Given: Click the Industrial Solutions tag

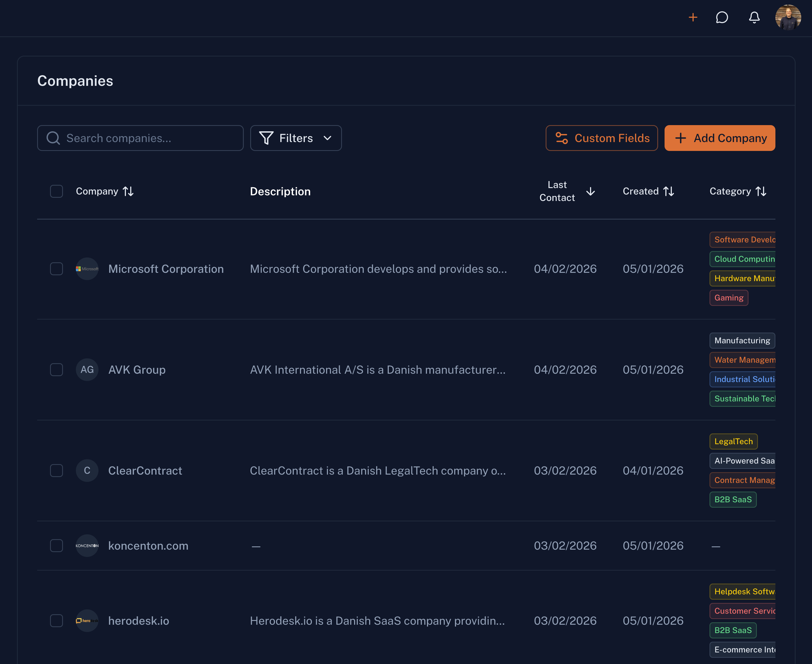Looking at the screenshot, I should click(x=743, y=379).
